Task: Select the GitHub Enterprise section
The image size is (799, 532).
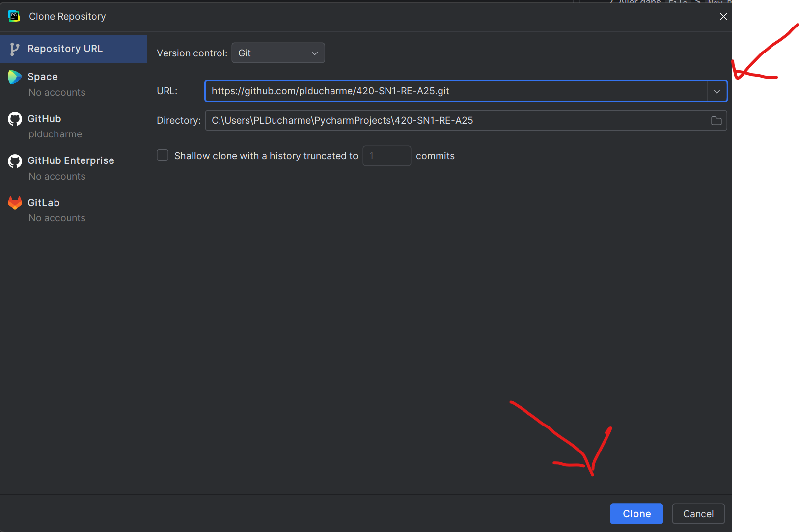Action: coord(74,168)
